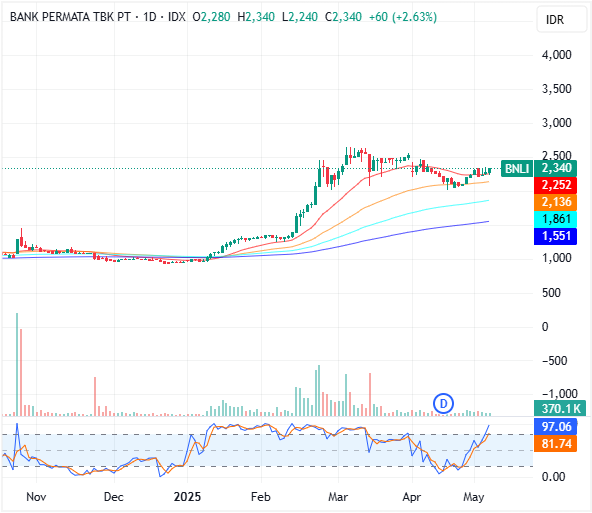Click the 0.00 oscillator axis label
Screen dimensions: 592x513
click(553, 477)
